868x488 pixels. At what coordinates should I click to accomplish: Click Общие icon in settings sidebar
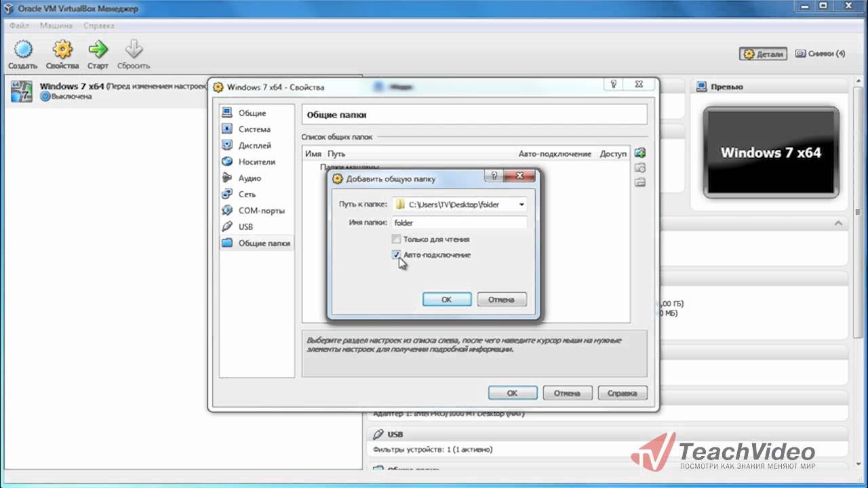227,113
